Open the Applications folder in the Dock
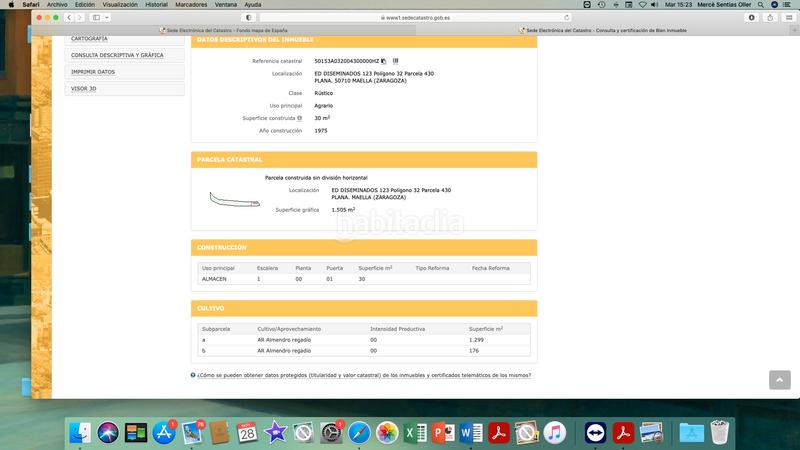 (692, 433)
